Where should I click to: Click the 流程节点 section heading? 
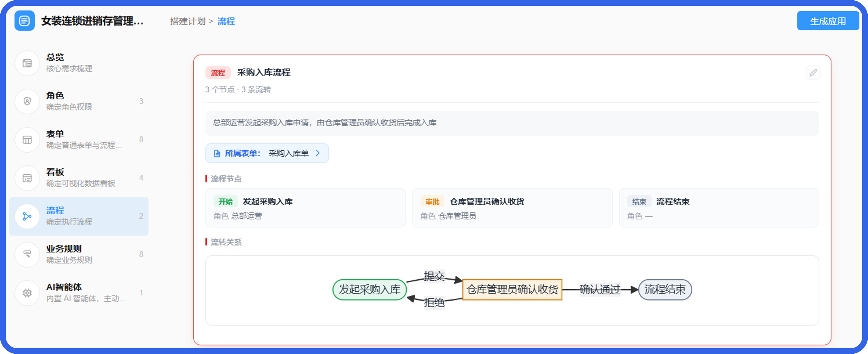pos(226,179)
